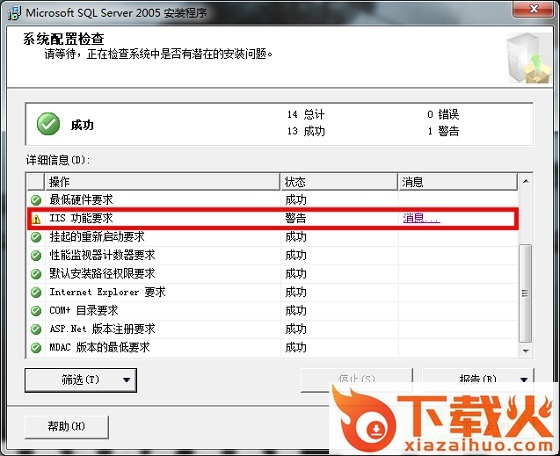Image resolution: width=560 pixels, height=456 pixels.
Task: Select the 挂起的重新启动要求 row text
Action: click(x=97, y=236)
